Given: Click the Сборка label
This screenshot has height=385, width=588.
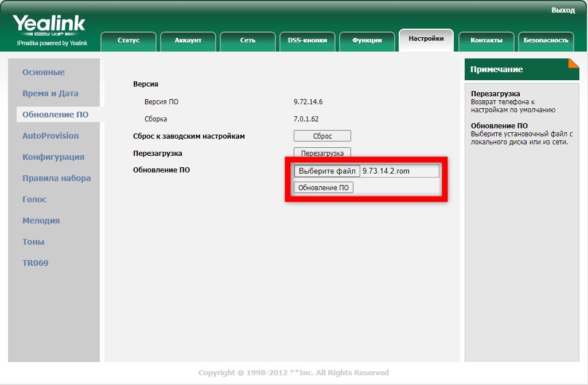Looking at the screenshot, I should [x=156, y=119].
